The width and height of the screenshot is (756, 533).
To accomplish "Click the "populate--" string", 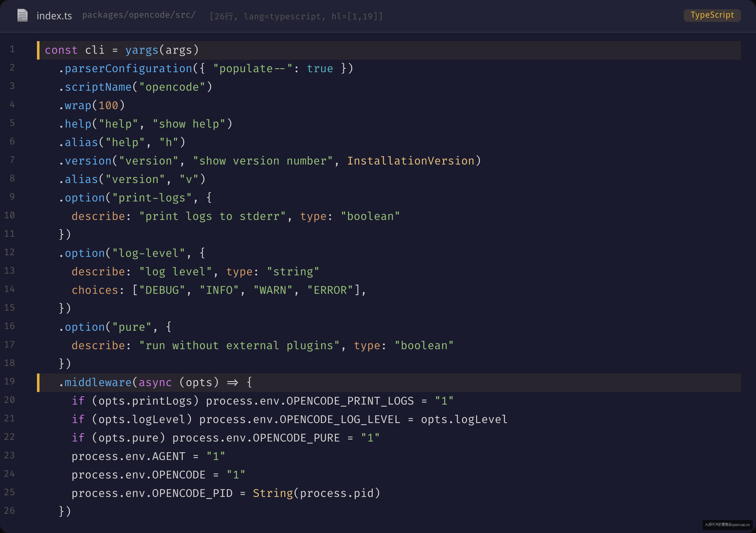I will (x=253, y=68).
